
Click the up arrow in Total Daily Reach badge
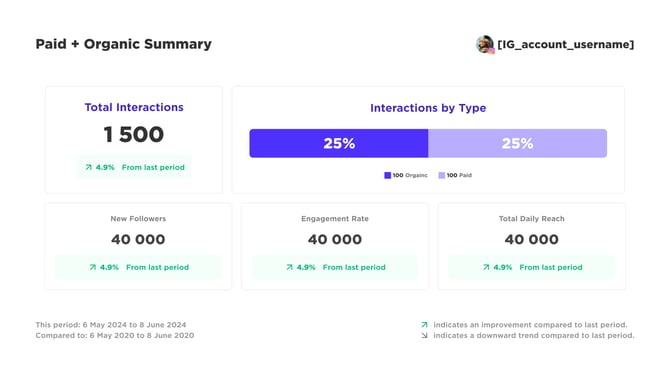tap(486, 267)
